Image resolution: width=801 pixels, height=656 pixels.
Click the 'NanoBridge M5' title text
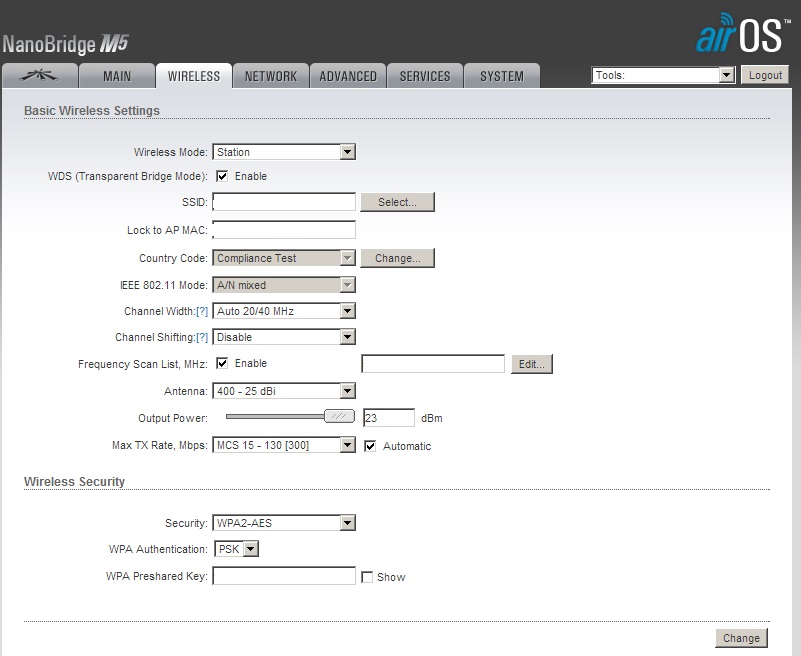point(65,44)
